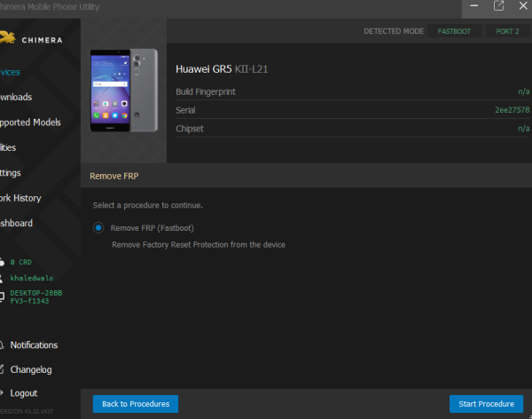Viewport: 532px width, 419px height.
Task: Click the Chipset row label
Action: pos(190,129)
